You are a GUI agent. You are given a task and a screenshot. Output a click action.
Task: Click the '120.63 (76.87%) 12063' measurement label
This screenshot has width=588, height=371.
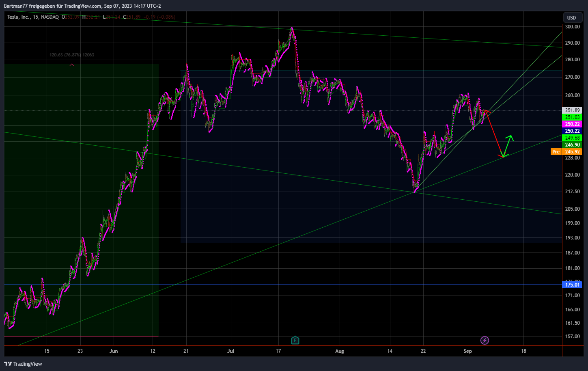tap(72, 55)
